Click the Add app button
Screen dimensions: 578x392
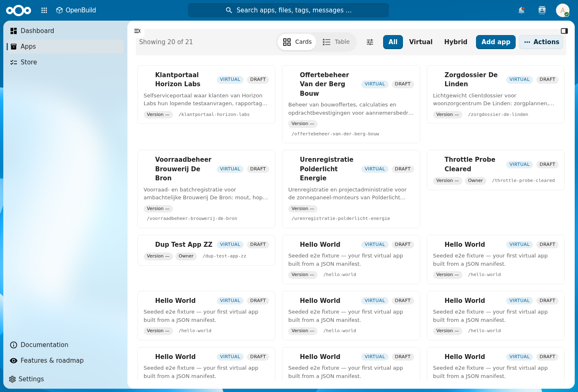[495, 42]
